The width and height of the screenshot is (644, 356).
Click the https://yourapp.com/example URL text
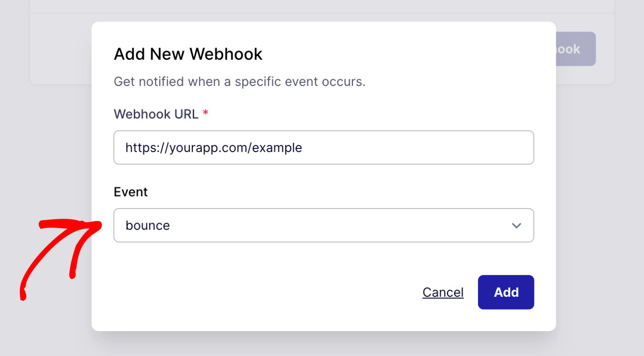(213, 147)
